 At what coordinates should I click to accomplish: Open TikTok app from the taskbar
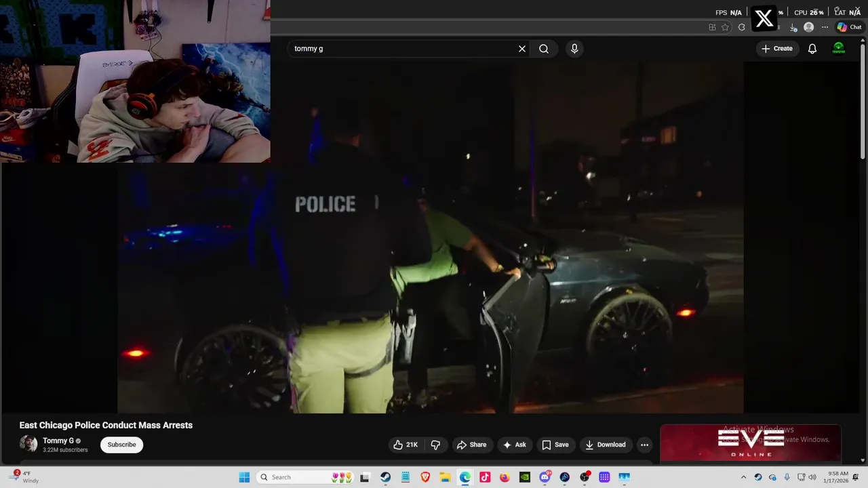[x=485, y=477]
